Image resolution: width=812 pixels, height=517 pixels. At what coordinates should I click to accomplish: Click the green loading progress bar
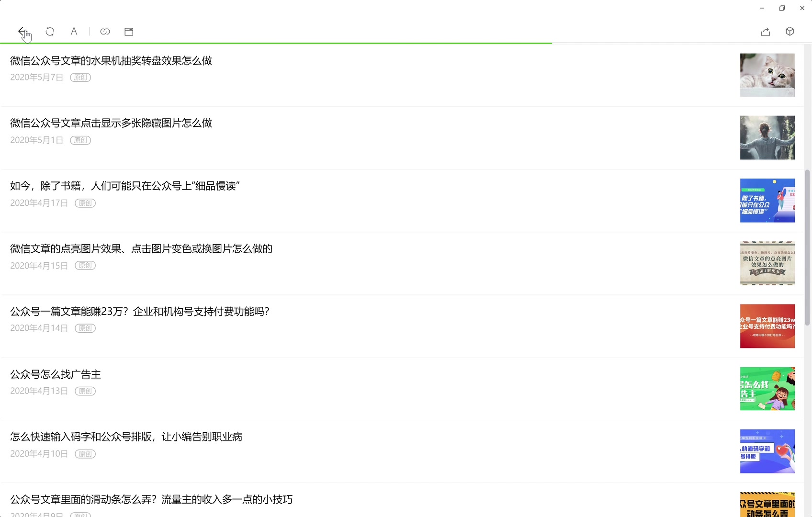click(x=276, y=43)
